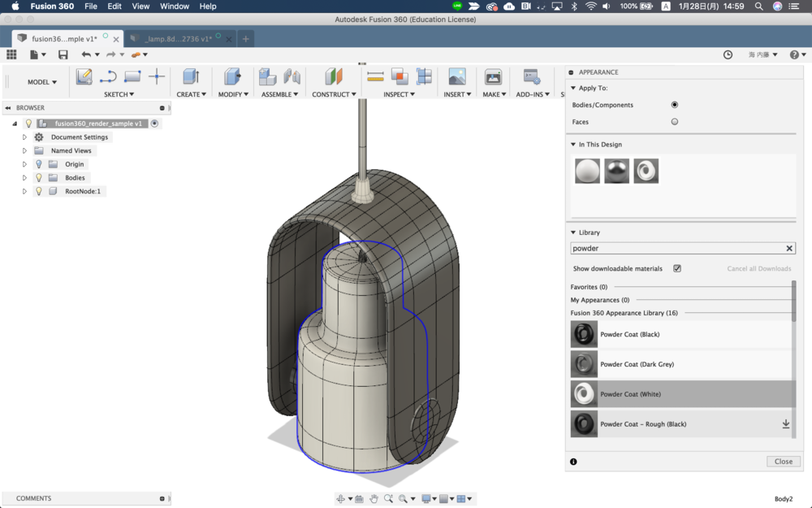Viewport: 812px width, 508px height.
Task: Download Powder Coat - Rough (Black) material
Action: click(x=785, y=424)
